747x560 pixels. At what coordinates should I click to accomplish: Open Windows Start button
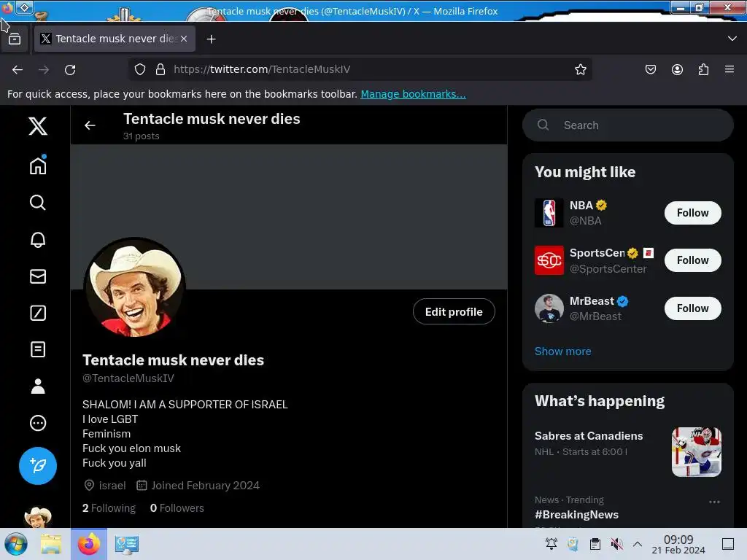pyautogui.click(x=16, y=544)
